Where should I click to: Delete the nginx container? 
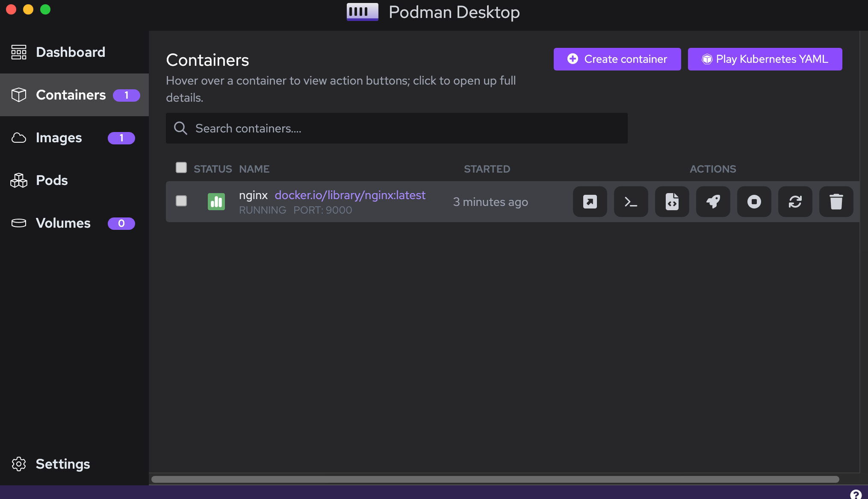[x=836, y=201]
